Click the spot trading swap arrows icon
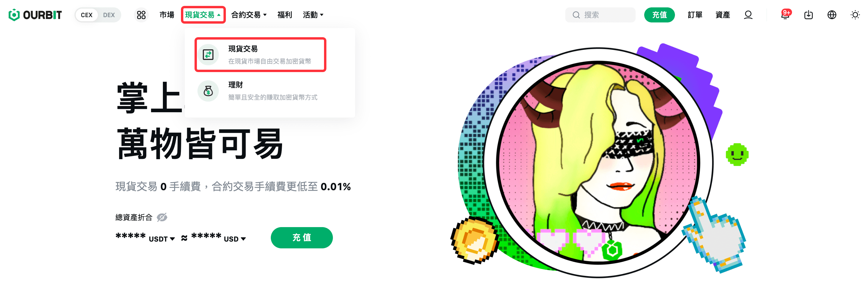Screen dimensions: 868x303 pyautogui.click(x=208, y=55)
